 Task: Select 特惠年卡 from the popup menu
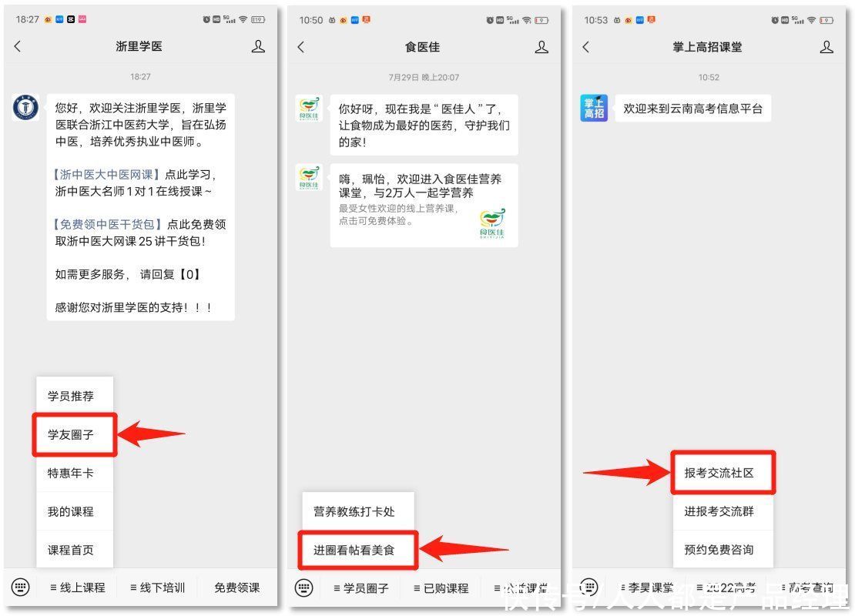75,474
